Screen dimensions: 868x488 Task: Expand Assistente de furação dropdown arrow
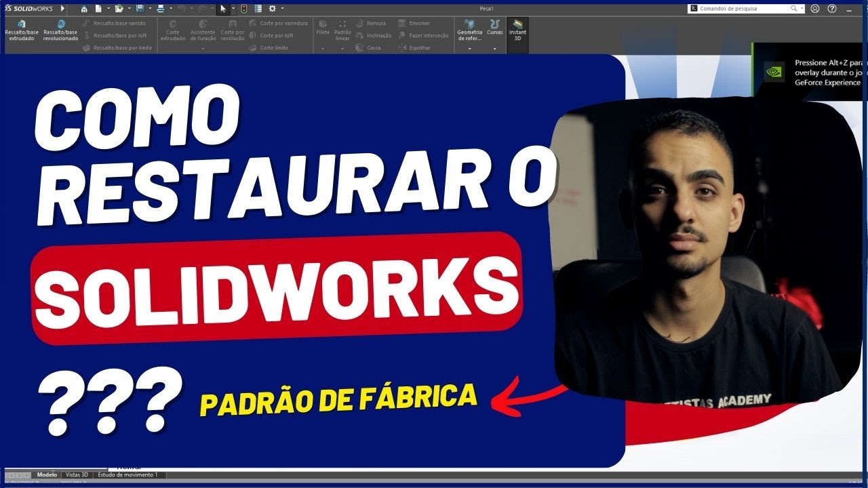[x=203, y=49]
